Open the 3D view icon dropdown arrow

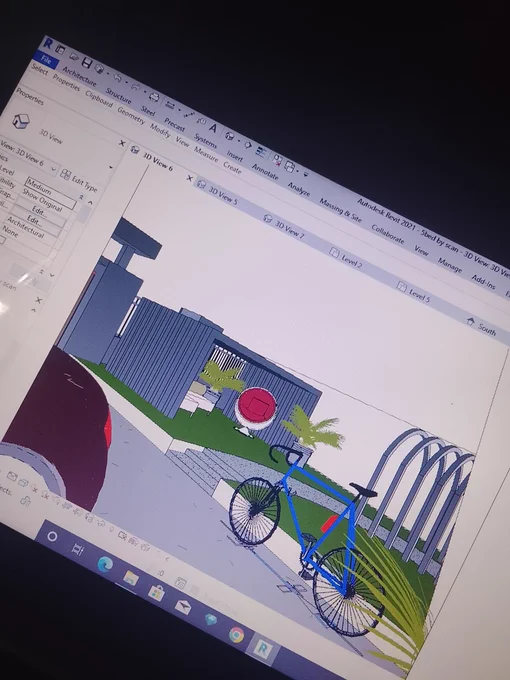tap(239, 141)
